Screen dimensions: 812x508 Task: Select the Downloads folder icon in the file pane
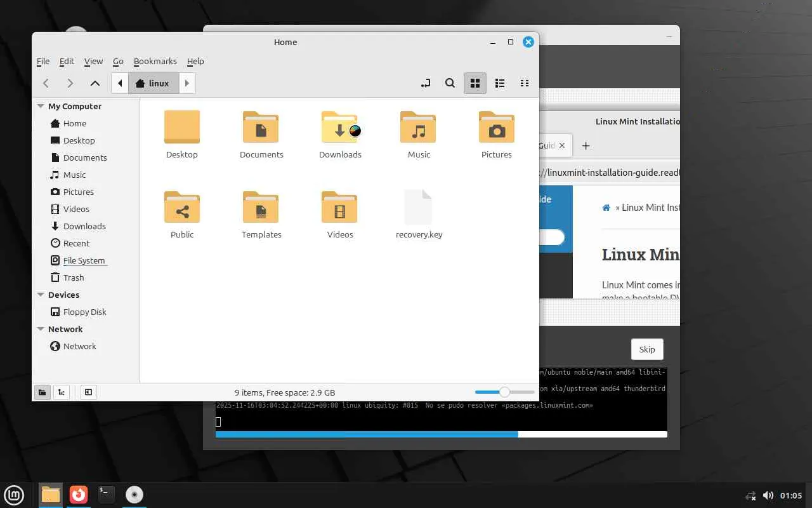340,127
